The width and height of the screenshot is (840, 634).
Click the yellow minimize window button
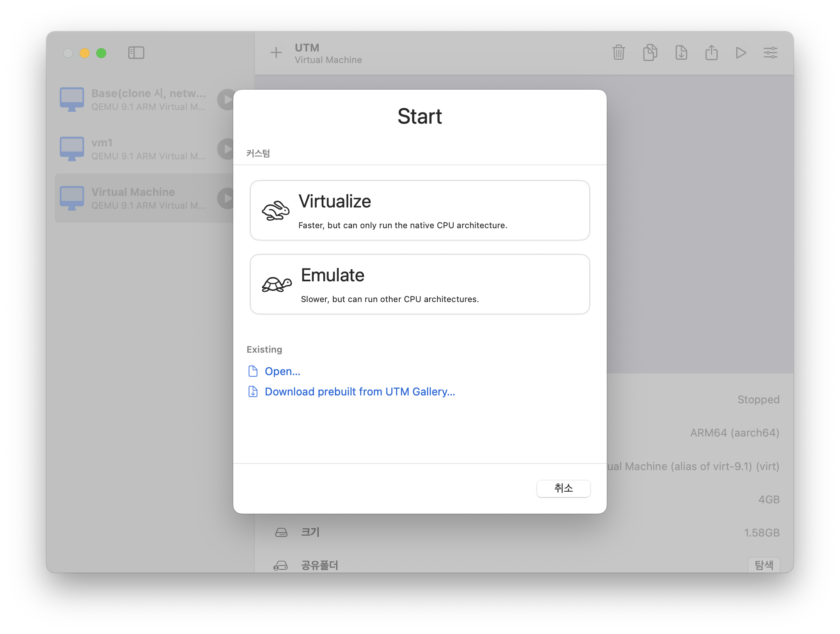(85, 53)
